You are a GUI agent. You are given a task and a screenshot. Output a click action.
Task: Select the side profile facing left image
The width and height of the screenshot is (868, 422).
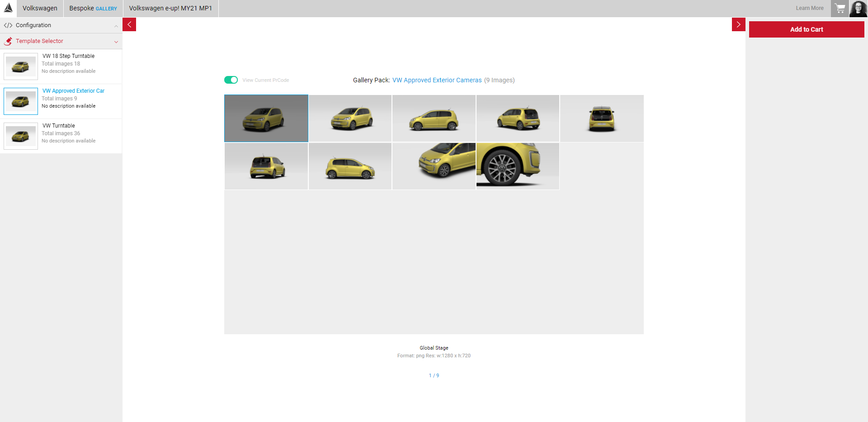coord(434,118)
